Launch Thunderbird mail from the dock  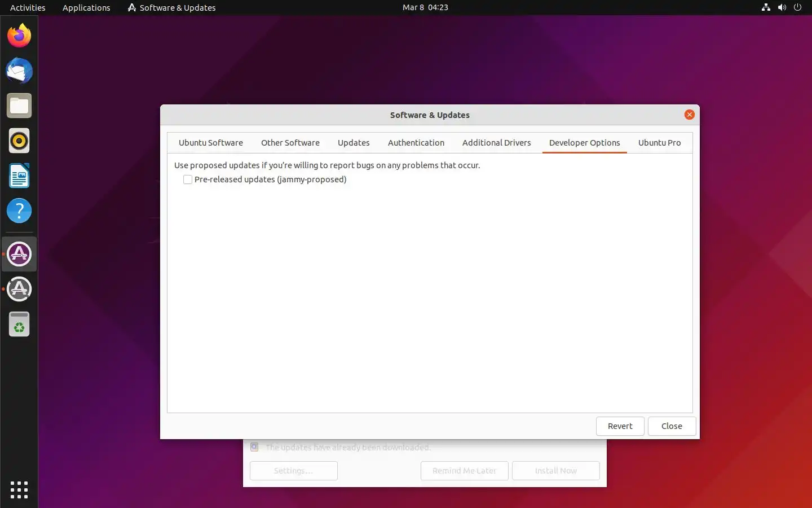19,71
